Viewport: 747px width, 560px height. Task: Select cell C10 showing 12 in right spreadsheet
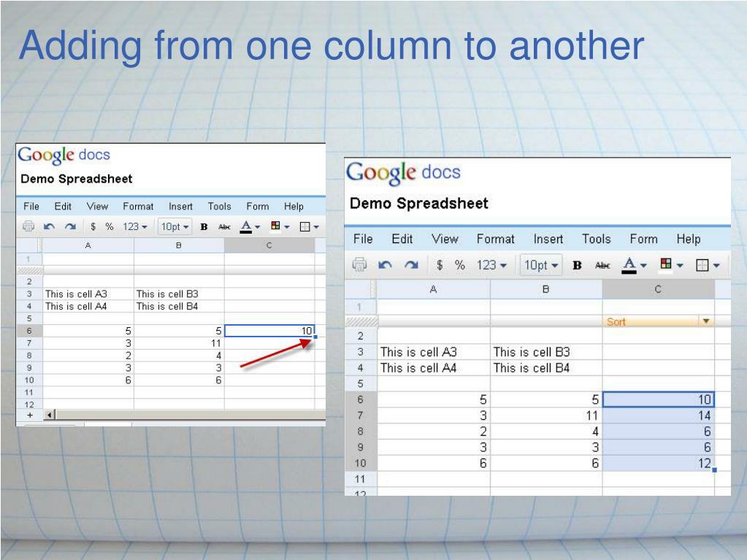click(x=659, y=464)
